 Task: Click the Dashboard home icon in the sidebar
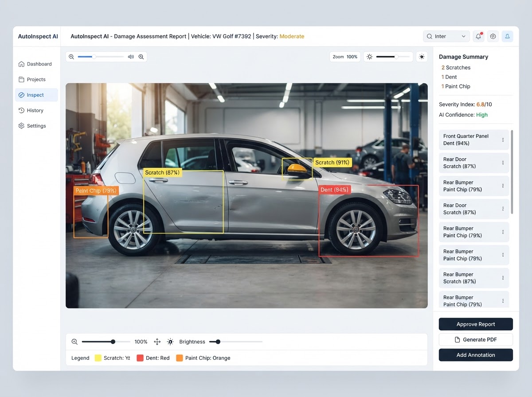21,64
